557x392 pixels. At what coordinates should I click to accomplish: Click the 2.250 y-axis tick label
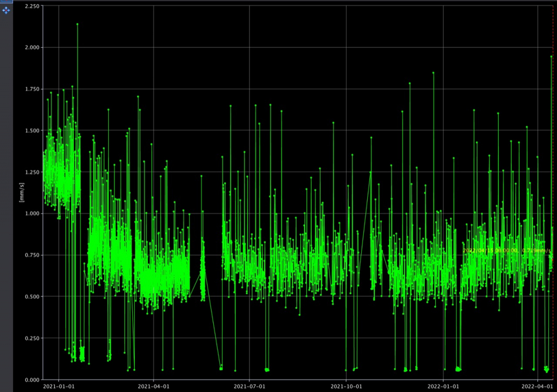pyautogui.click(x=31, y=6)
